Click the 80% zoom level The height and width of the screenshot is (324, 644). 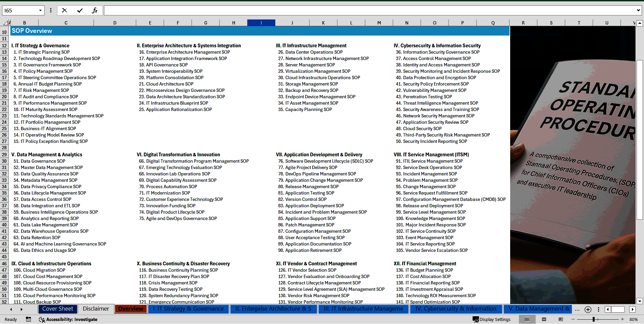(x=633, y=319)
